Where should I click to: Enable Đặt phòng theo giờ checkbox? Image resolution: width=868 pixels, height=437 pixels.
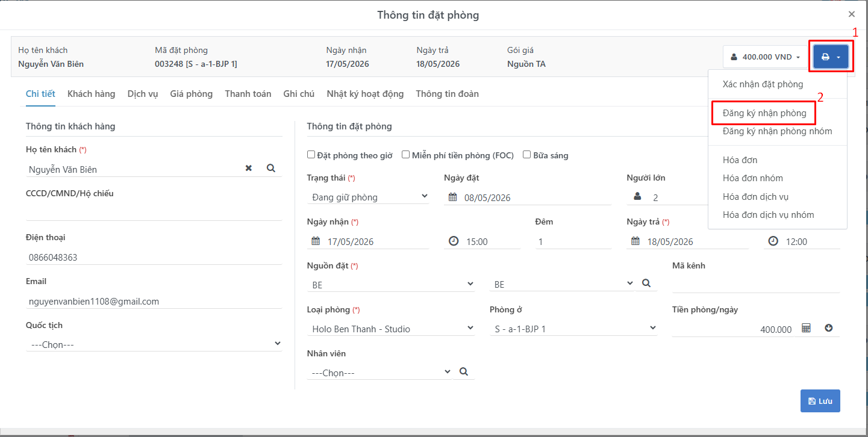tap(311, 155)
